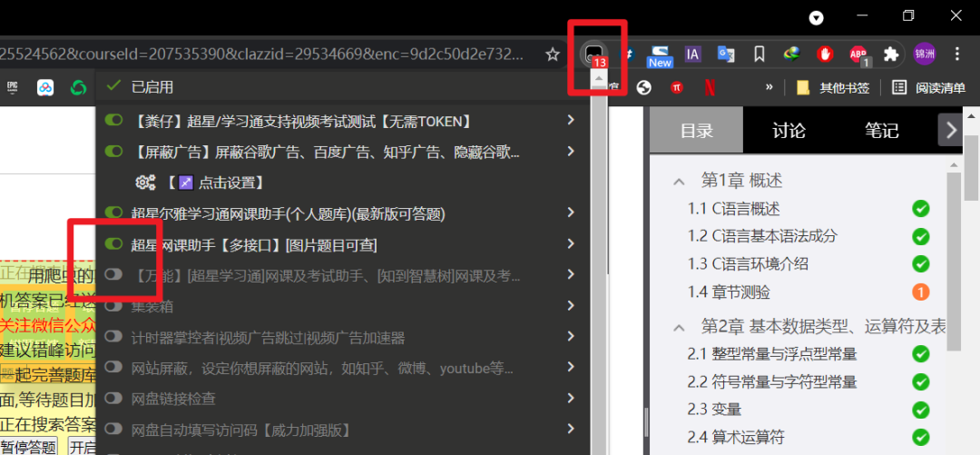The image size is (980, 455).
Task: Click the course directory panel scrollbar thumb
Action: [953, 262]
